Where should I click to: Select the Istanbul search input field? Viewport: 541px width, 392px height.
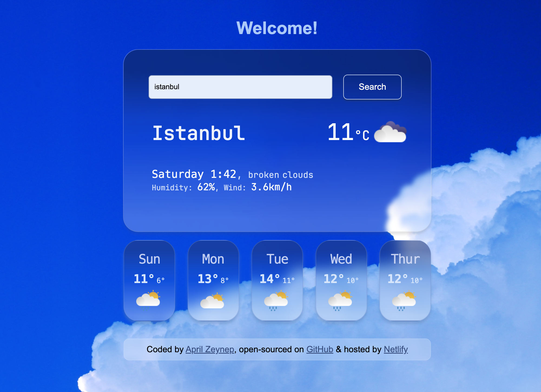[x=240, y=87]
